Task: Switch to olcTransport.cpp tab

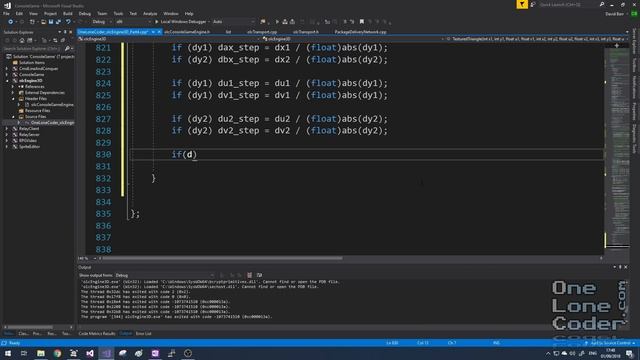Action: coord(262,32)
